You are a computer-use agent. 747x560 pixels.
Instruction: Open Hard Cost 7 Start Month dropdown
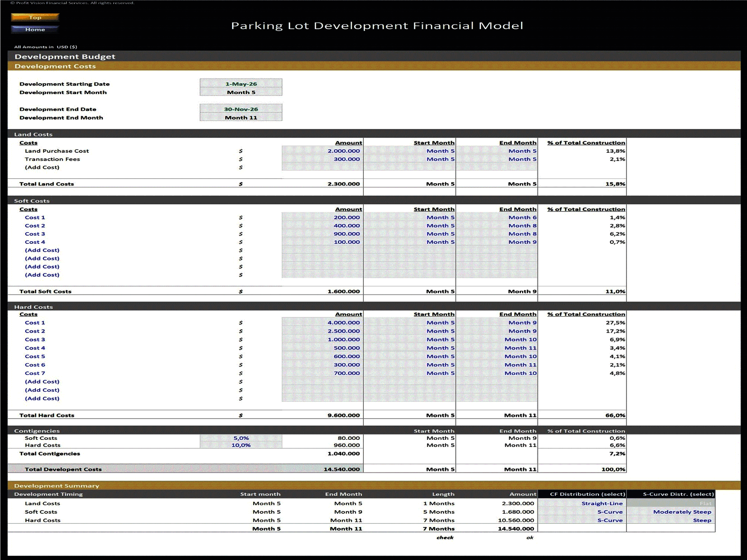point(410,373)
